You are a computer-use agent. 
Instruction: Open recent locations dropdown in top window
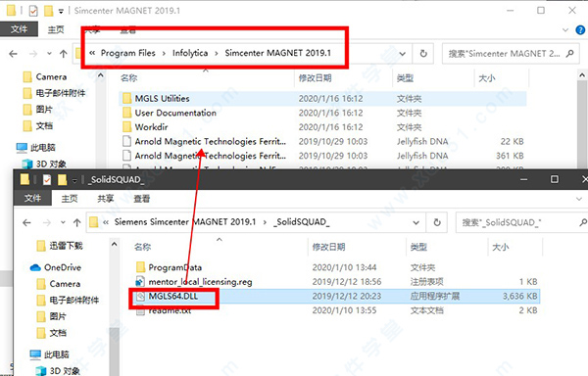(49, 54)
